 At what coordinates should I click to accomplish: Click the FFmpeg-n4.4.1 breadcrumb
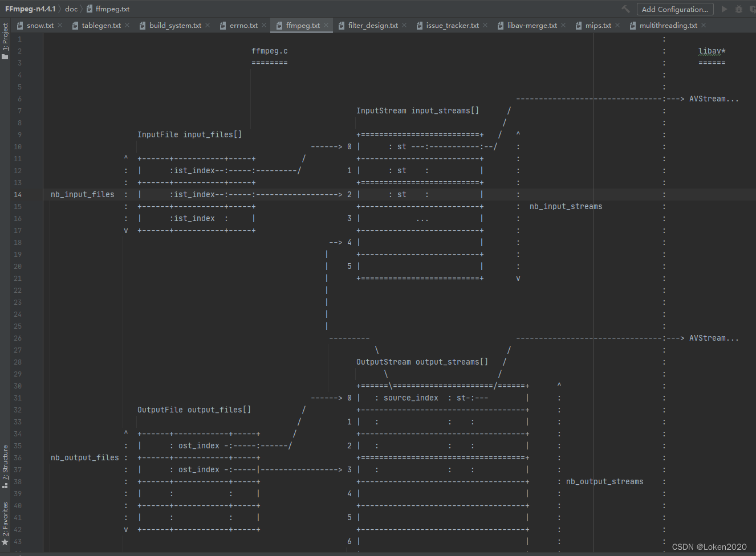[x=30, y=9]
